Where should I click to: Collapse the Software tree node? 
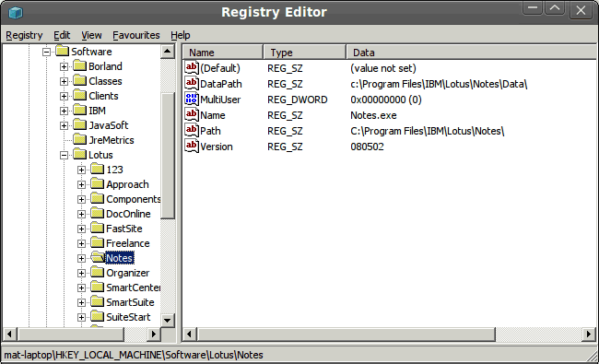click(x=46, y=52)
